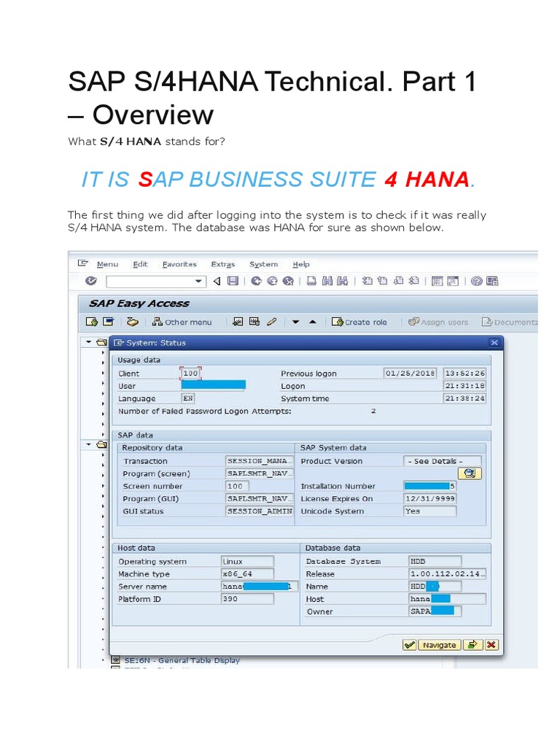
Task: Click the Assign users button
Action: pyautogui.click(x=438, y=322)
